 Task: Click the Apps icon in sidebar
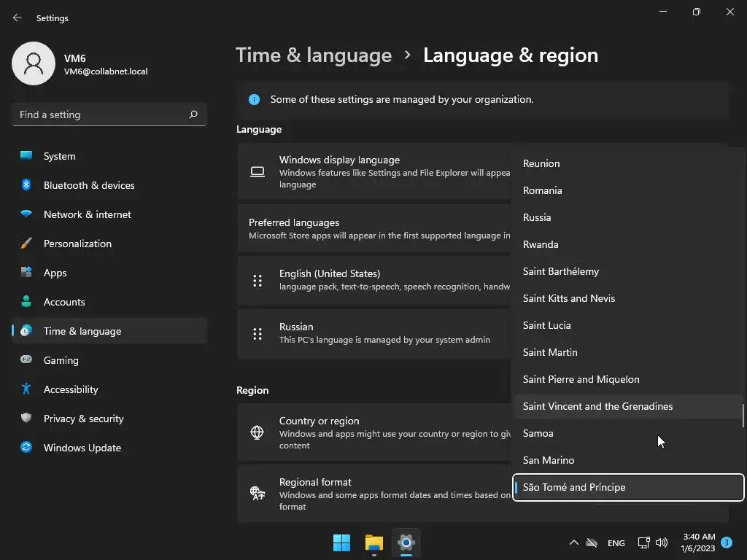coord(26,273)
